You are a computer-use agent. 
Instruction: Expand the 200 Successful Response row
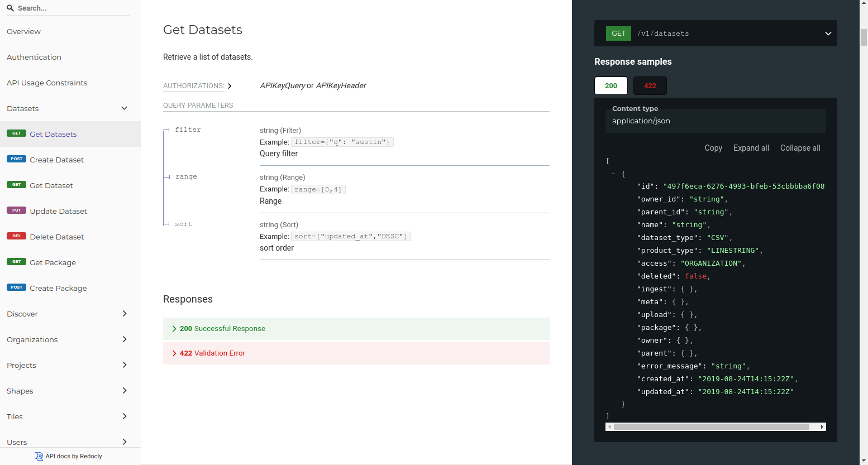pyautogui.click(x=356, y=329)
